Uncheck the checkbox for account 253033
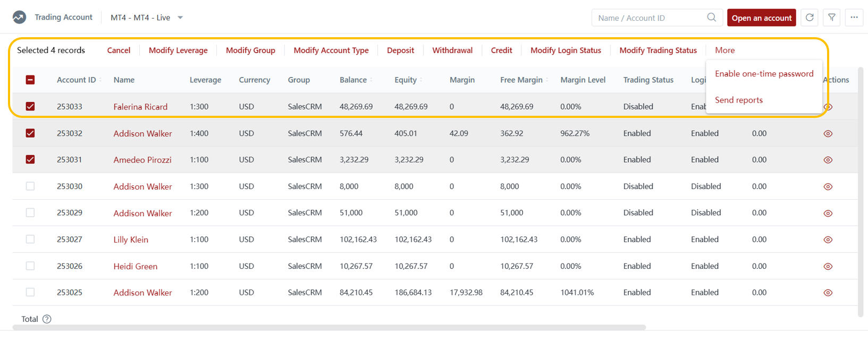868x341 pixels. tap(30, 106)
